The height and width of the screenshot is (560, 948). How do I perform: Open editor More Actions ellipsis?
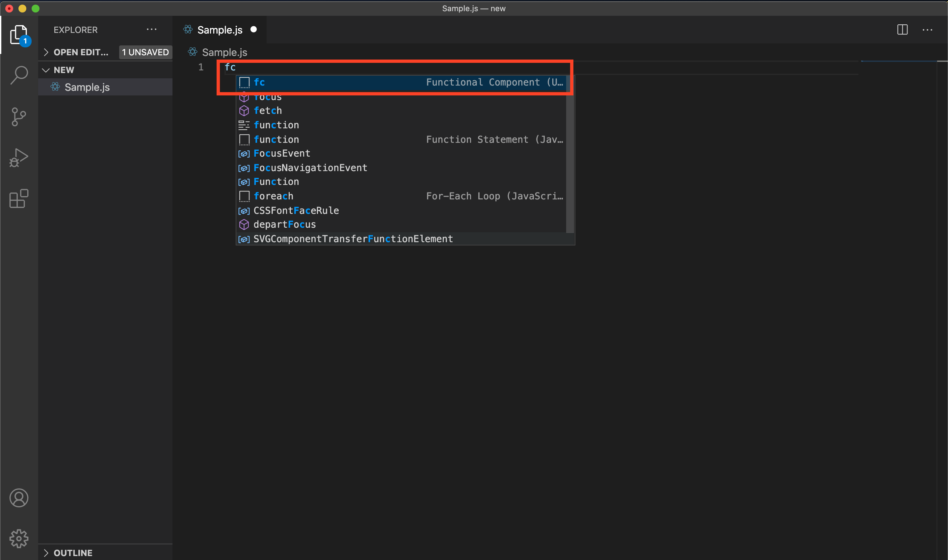point(927,30)
